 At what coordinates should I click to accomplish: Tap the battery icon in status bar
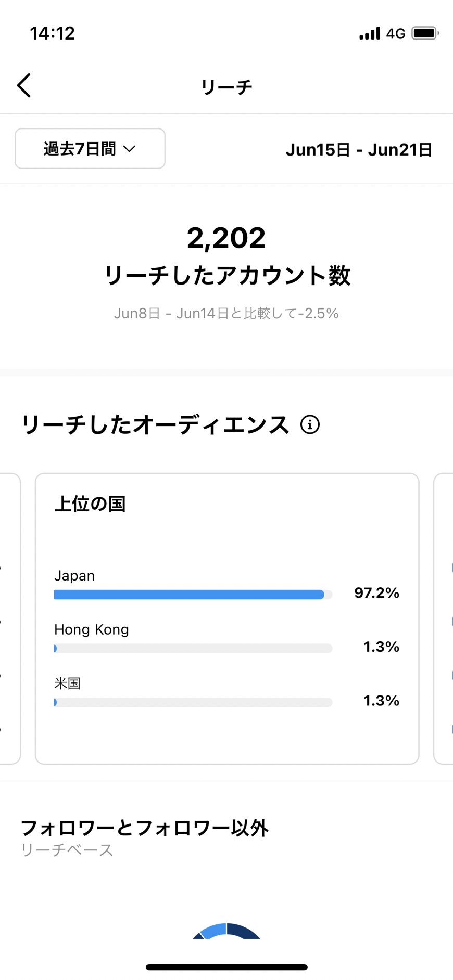click(x=425, y=33)
